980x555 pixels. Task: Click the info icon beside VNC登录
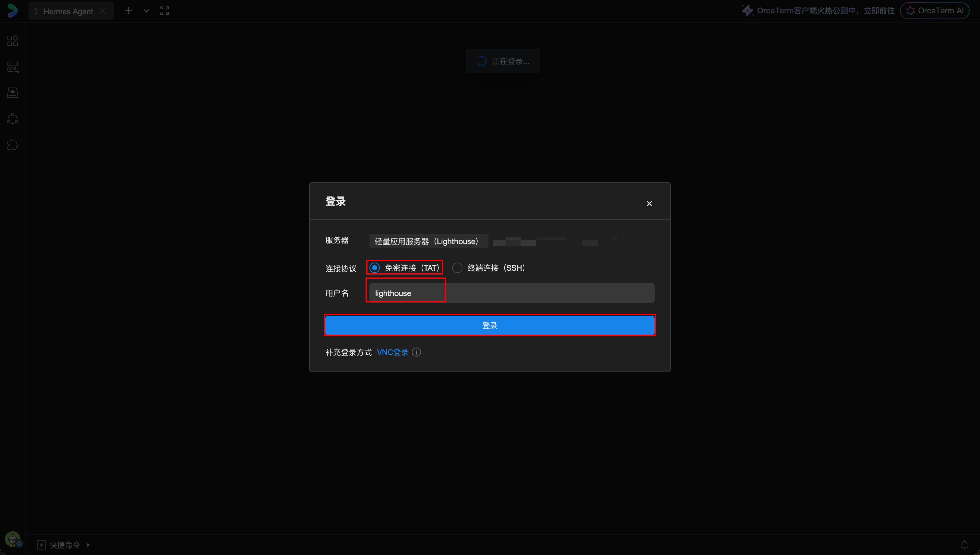[416, 352]
